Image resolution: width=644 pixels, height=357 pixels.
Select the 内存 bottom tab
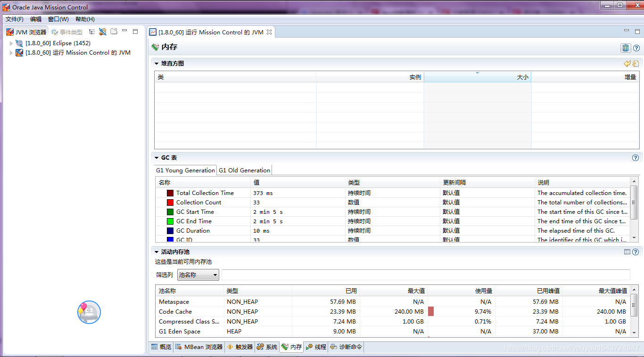[291, 347]
